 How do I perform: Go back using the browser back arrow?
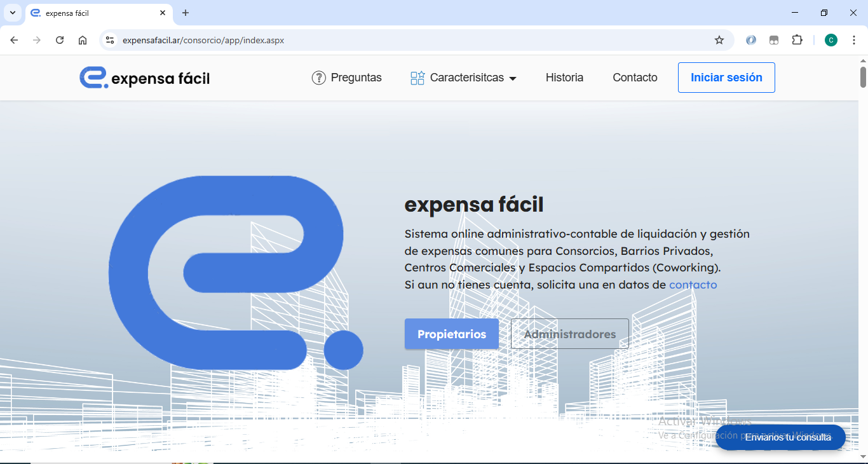(14, 40)
